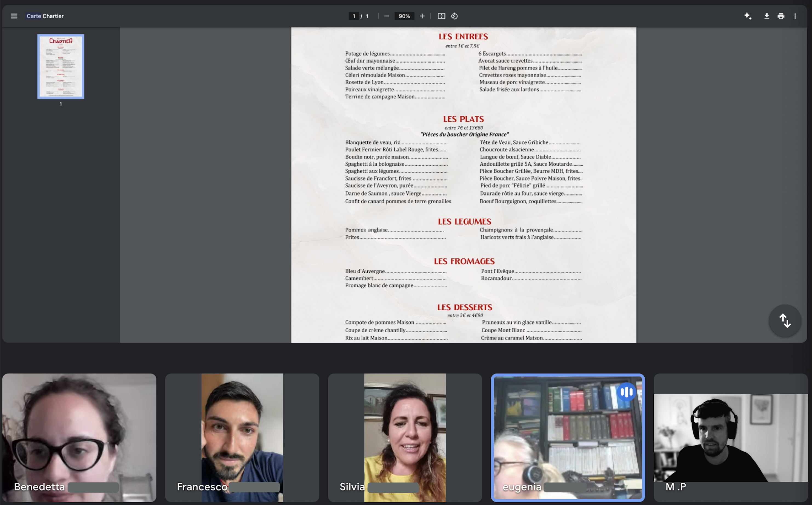Viewport: 812px width, 505px height.
Task: Select M .P's video tile
Action: pyautogui.click(x=731, y=438)
